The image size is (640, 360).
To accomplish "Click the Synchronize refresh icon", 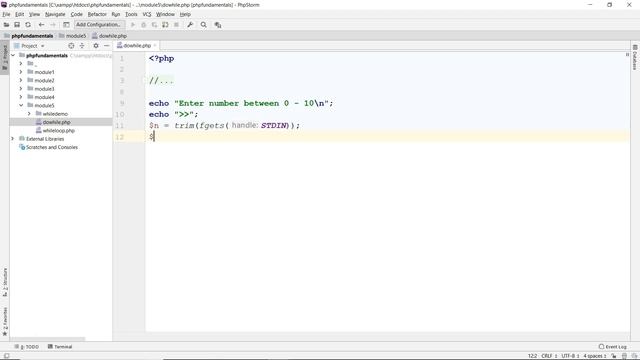I will tap(28, 25).
